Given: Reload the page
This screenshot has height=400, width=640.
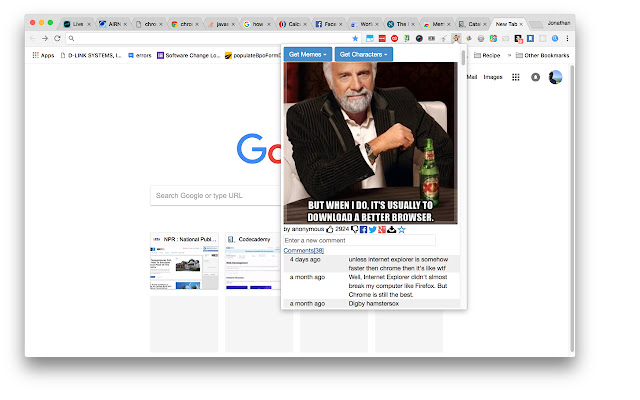Looking at the screenshot, I should (x=58, y=38).
